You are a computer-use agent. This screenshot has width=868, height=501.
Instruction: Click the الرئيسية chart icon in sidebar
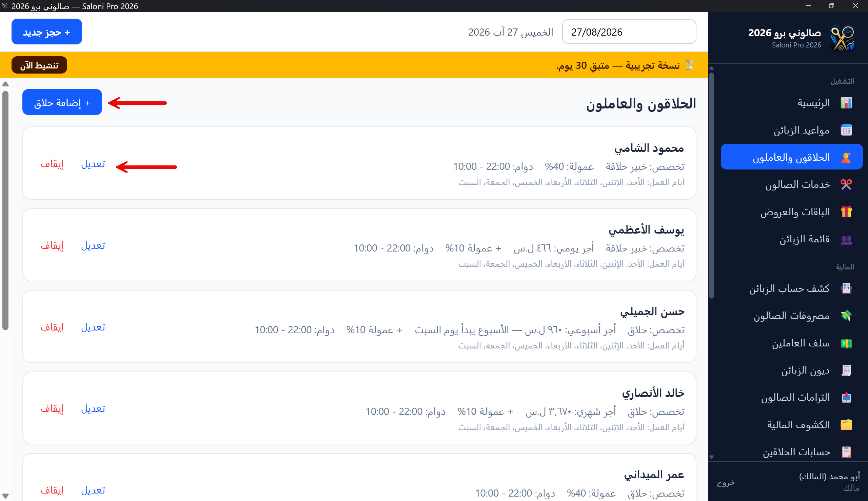pos(846,103)
